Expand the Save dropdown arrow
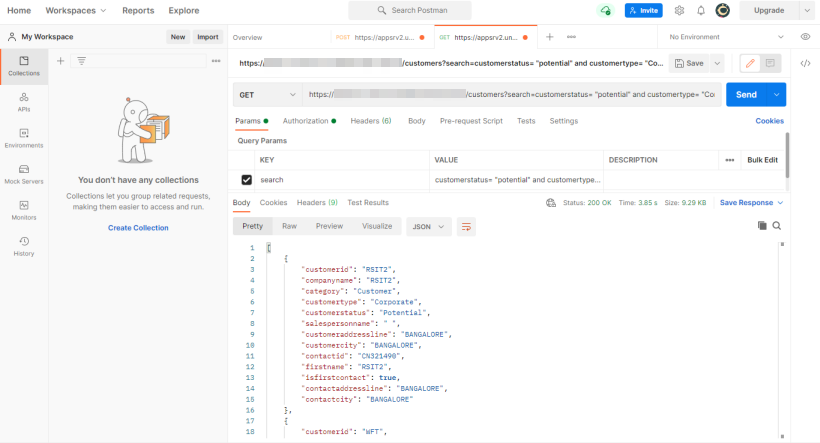Screen dimensions: 820x443 point(718,63)
